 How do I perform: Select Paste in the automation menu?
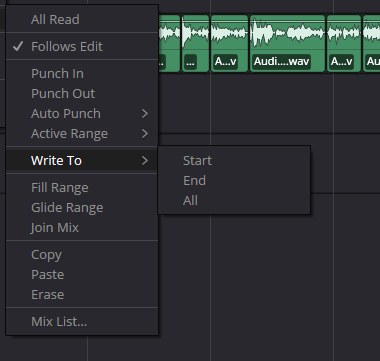[82, 275]
